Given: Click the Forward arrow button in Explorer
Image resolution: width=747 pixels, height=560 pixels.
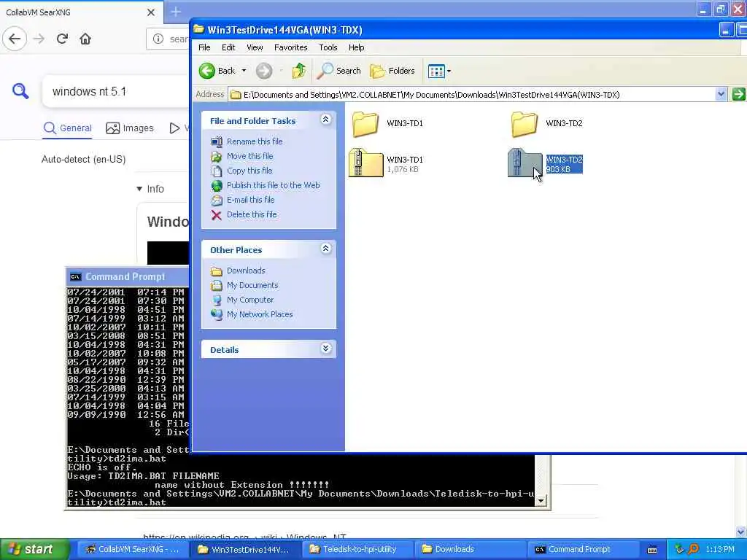Looking at the screenshot, I should tap(264, 71).
